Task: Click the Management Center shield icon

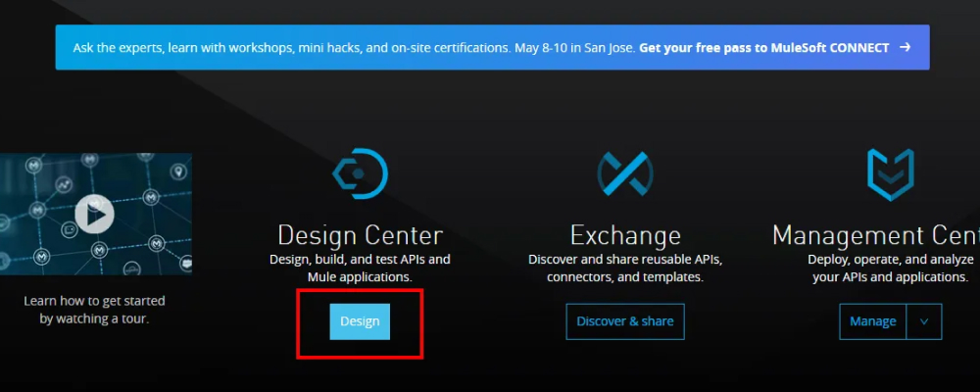Action: [x=890, y=174]
